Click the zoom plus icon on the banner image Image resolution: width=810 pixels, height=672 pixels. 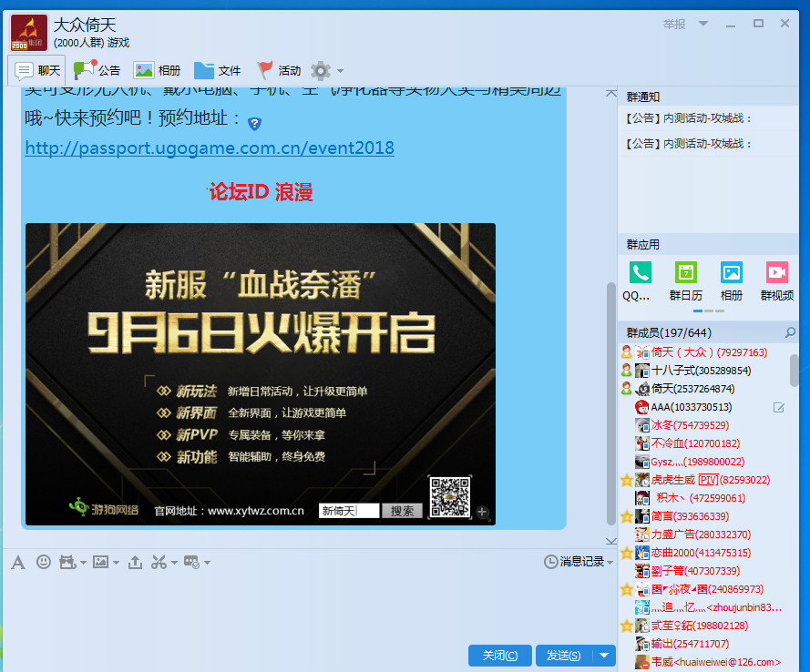coord(482,512)
